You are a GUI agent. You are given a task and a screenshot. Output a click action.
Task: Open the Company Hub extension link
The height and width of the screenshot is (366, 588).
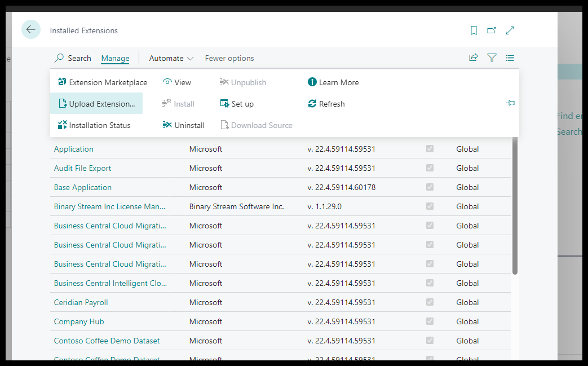[x=79, y=321]
